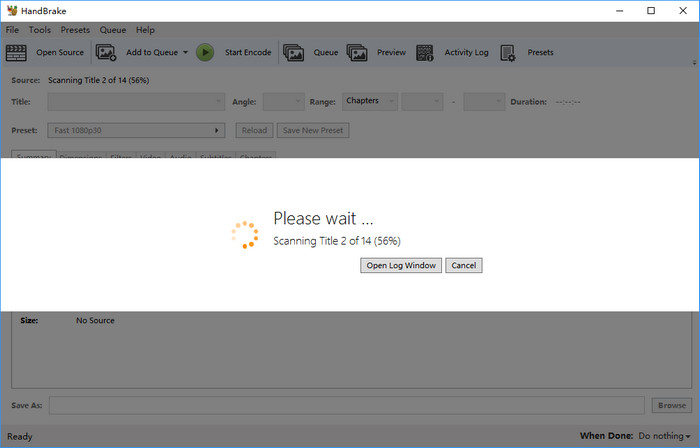Click the Presets gear-page icon
Viewport: 700px width, 448px height.
tap(508, 53)
